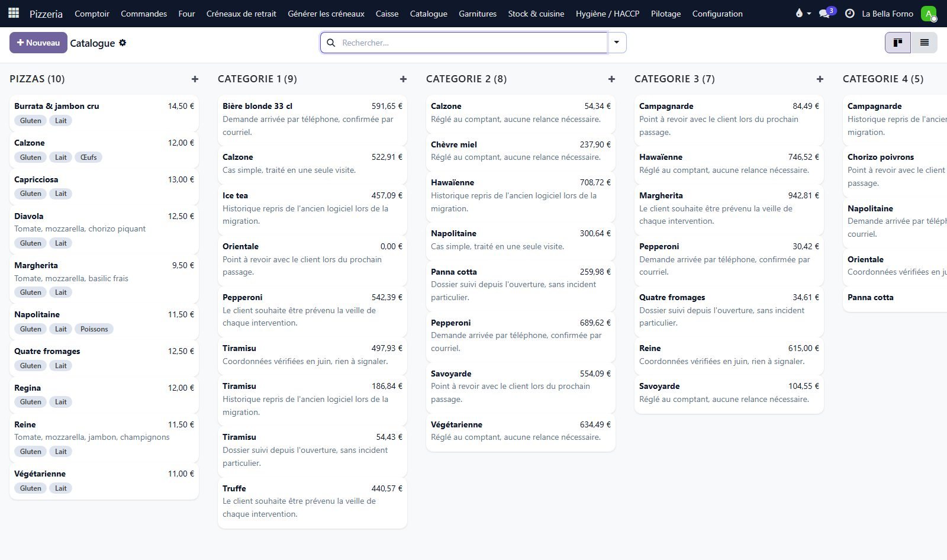Open the Catalogue gear settings icon
Viewport: 947px width, 560px height.
point(123,43)
